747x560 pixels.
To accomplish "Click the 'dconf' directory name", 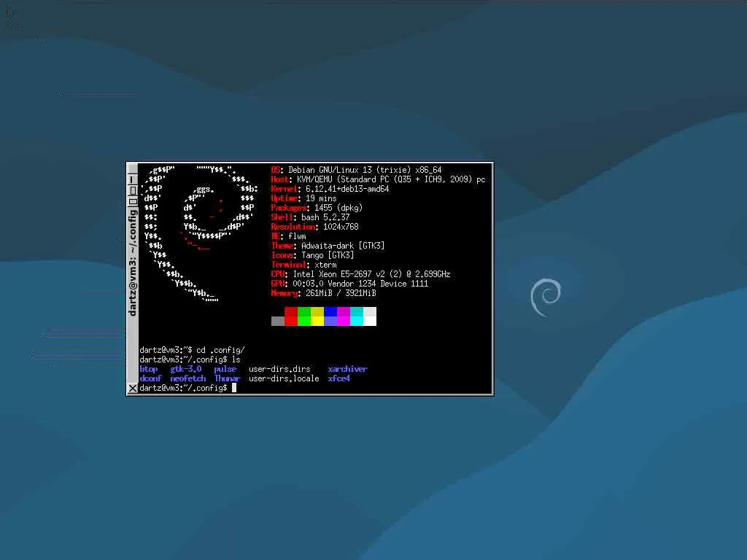I will point(150,378).
